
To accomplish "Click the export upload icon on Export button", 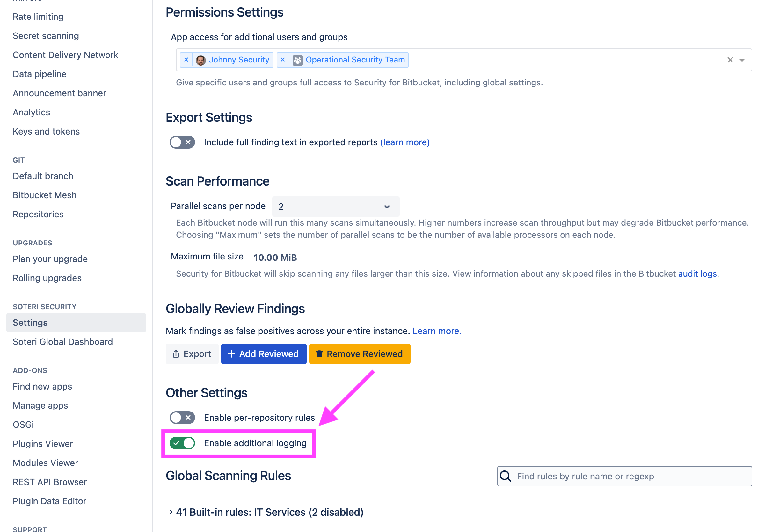I will 176,354.
